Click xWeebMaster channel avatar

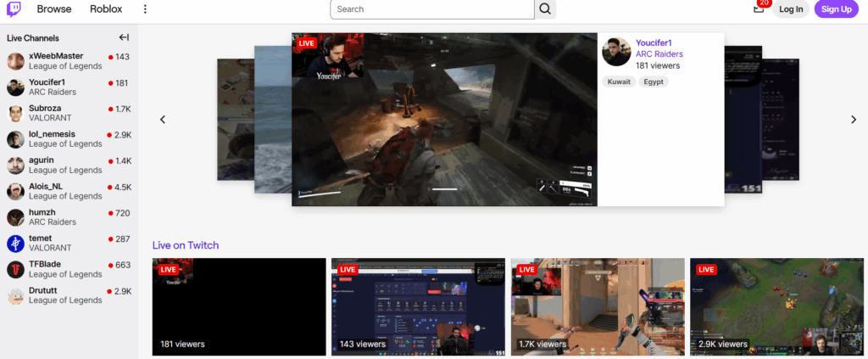15,61
